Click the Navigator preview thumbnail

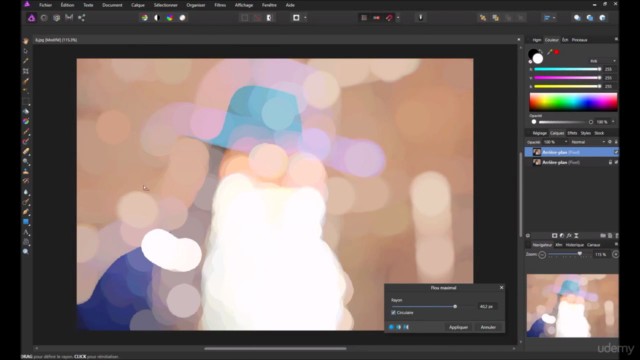pos(573,306)
